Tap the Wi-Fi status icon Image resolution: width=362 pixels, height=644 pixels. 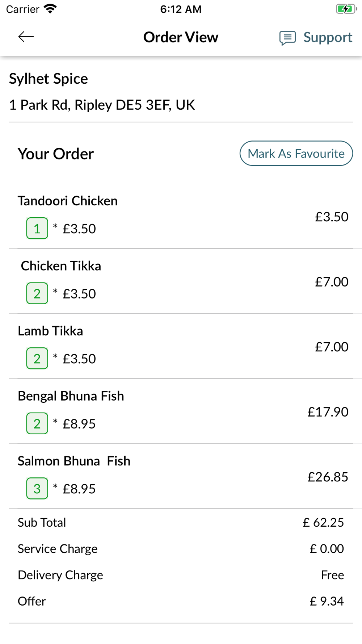point(50,9)
